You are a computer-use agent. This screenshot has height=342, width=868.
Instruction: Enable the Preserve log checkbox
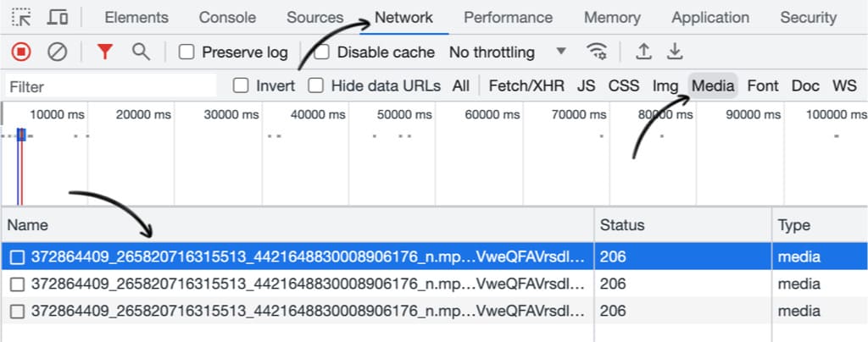pos(186,52)
